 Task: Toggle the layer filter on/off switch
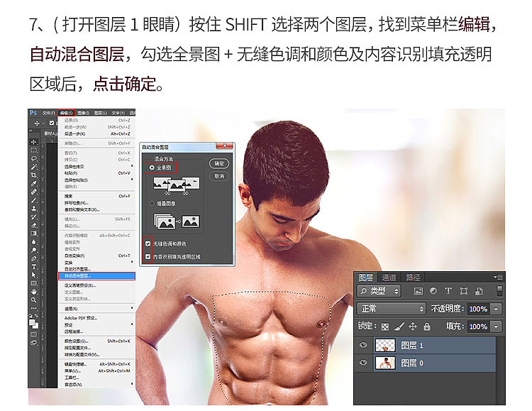499,291
